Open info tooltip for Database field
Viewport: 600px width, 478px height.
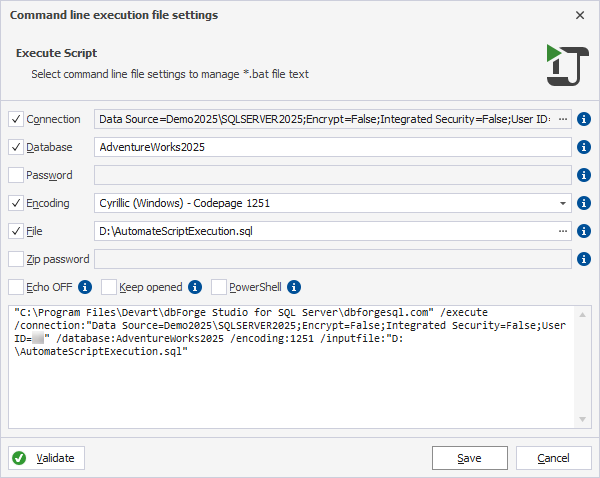pyautogui.click(x=584, y=147)
